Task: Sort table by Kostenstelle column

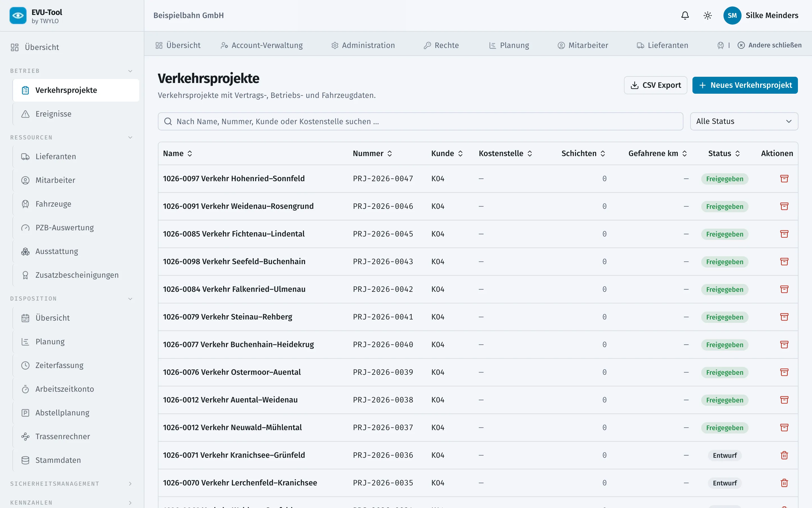Action: coord(505,154)
